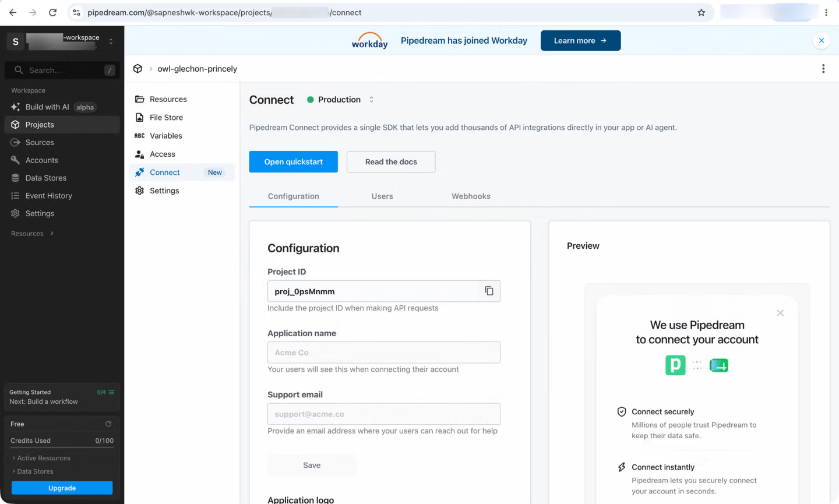The height and width of the screenshot is (504, 839).
Task: Click the Save button
Action: 312,465
